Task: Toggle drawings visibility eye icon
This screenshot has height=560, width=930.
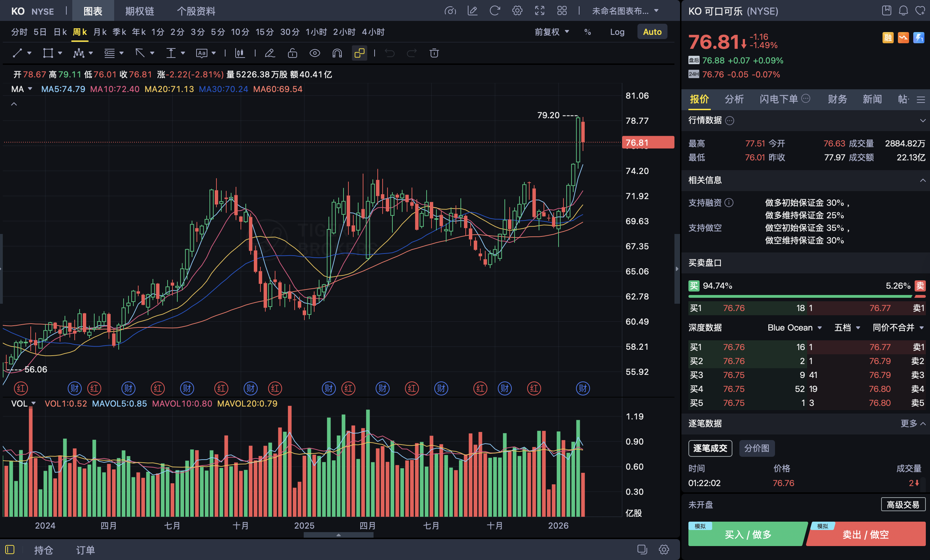Action: pyautogui.click(x=315, y=53)
